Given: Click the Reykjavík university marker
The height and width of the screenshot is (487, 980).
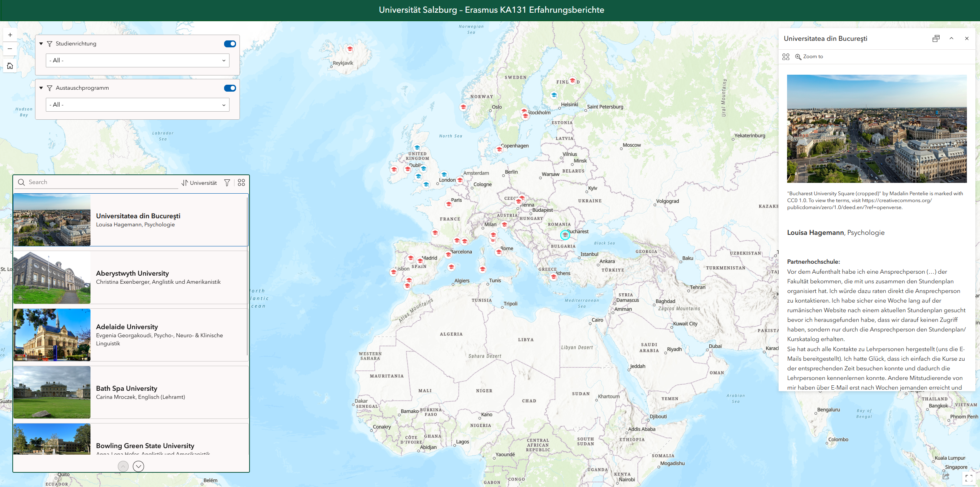Looking at the screenshot, I should click(x=350, y=49).
